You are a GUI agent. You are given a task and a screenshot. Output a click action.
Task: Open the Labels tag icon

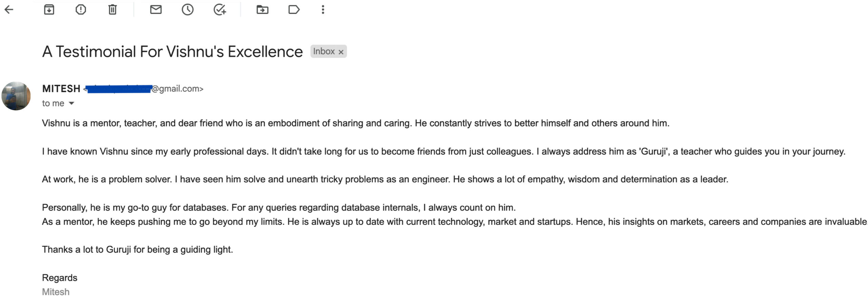[x=294, y=9]
